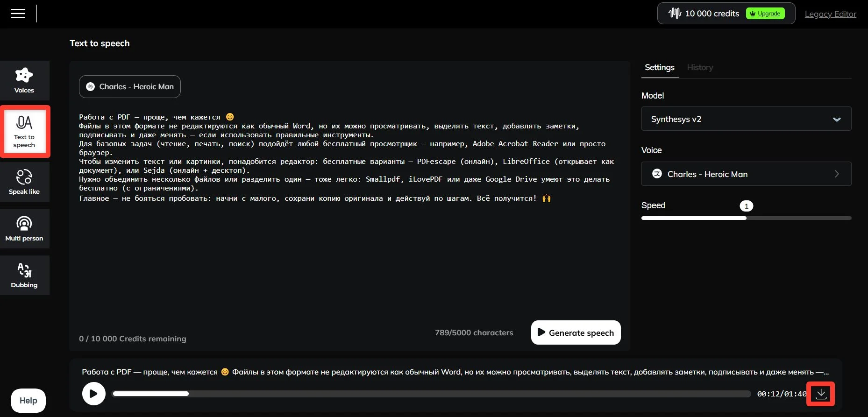
Task: Open the Speak like tool
Action: pos(24,182)
